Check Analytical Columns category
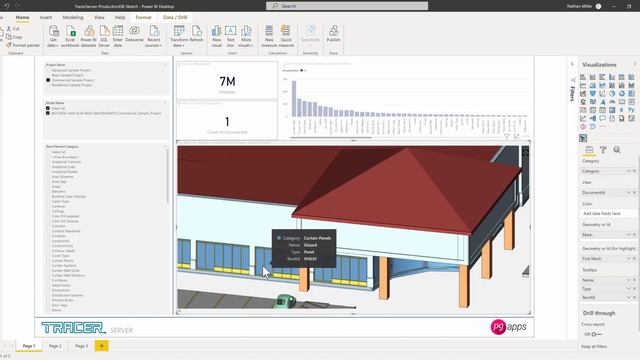The height and width of the screenshot is (360, 640). (x=48, y=162)
